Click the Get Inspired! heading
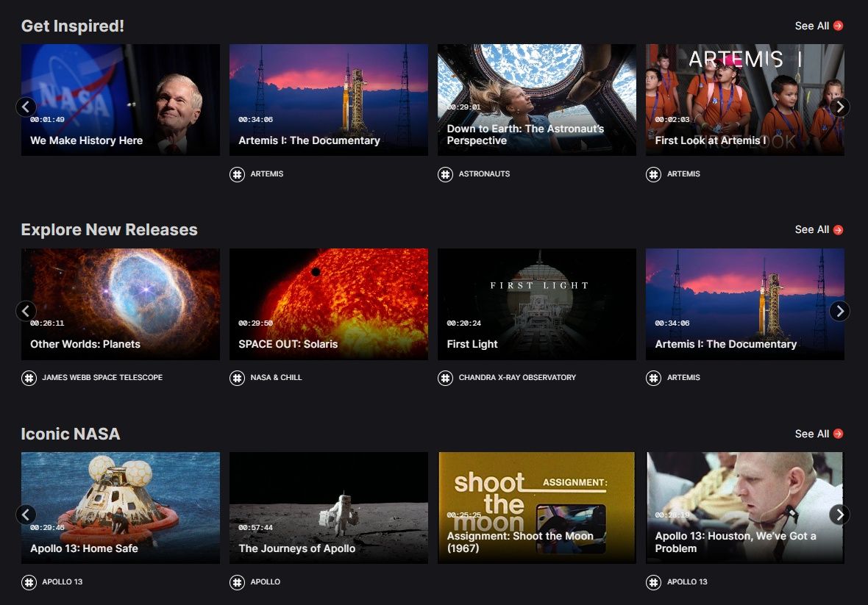The image size is (868, 605). click(73, 26)
